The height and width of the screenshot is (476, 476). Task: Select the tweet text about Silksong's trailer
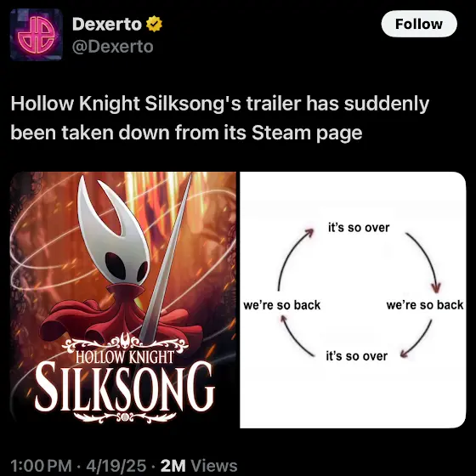pyautogui.click(x=220, y=118)
